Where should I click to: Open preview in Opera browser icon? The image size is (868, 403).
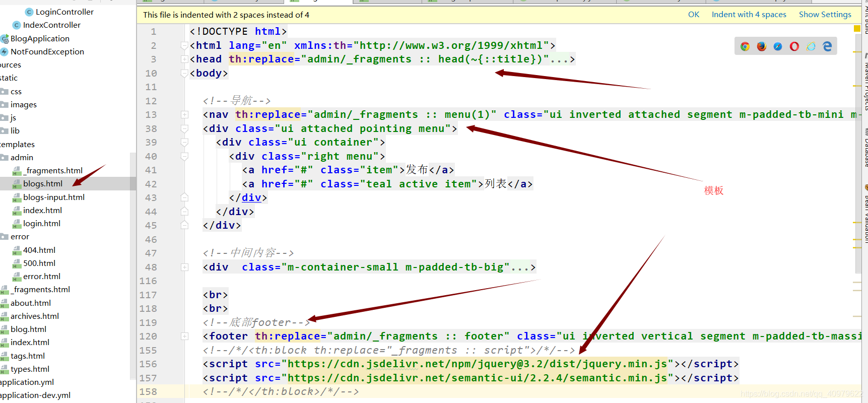coord(794,46)
